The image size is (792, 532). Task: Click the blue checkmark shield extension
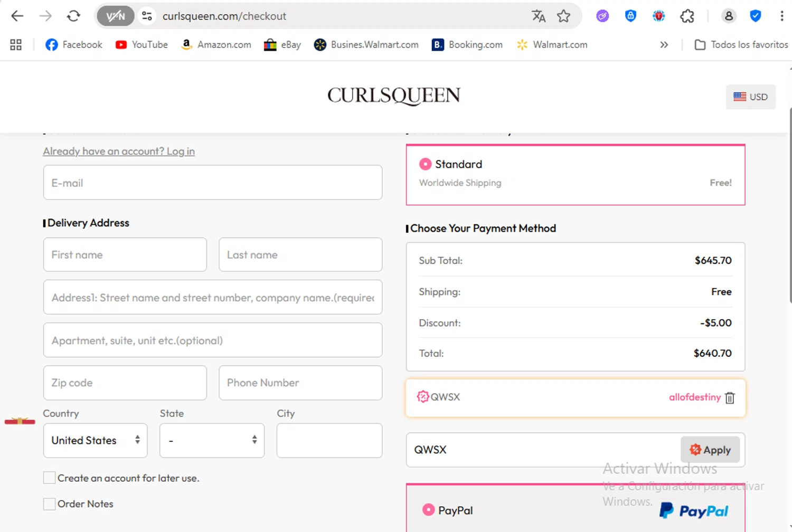756,16
